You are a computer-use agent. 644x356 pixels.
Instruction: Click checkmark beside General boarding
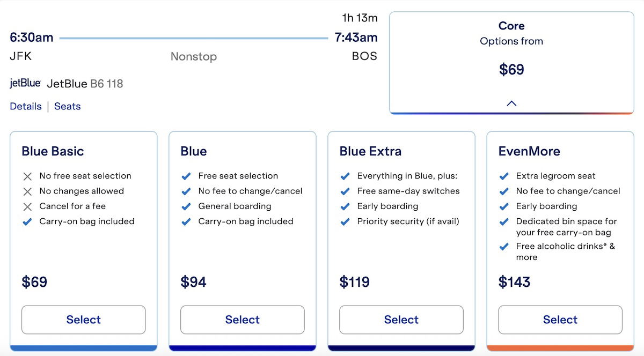point(186,206)
